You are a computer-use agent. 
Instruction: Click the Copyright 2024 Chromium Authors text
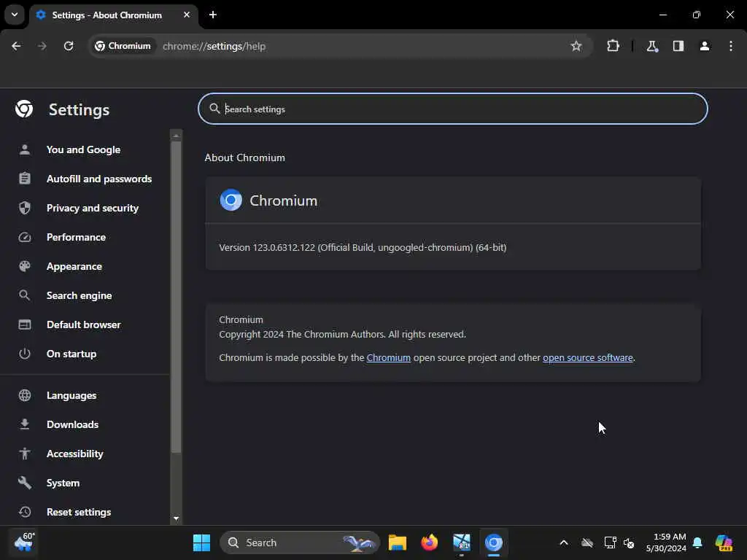(x=342, y=334)
